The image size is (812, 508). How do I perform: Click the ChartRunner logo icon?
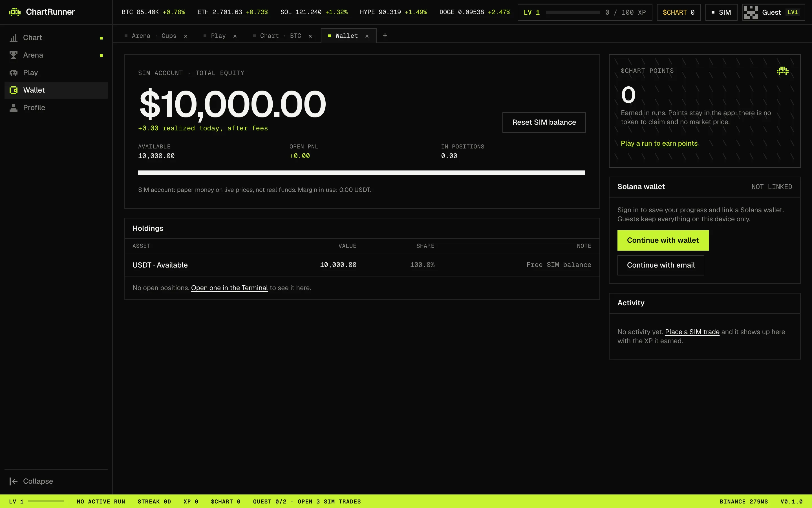(15, 12)
